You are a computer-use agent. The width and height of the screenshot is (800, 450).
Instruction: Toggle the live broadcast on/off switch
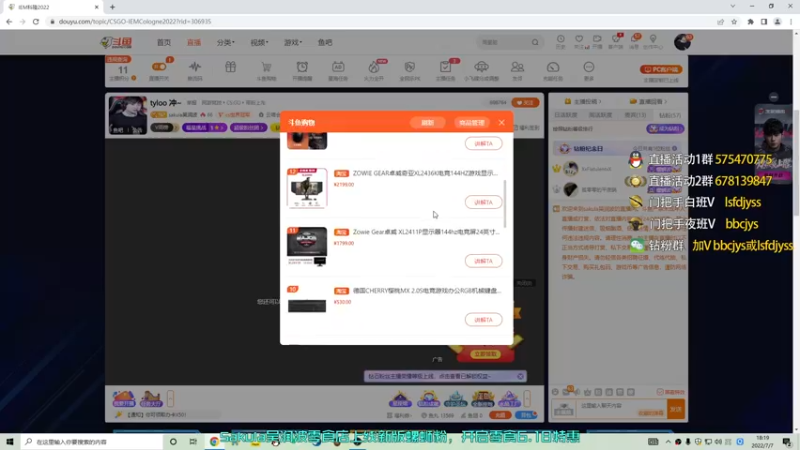pyautogui.click(x=159, y=69)
